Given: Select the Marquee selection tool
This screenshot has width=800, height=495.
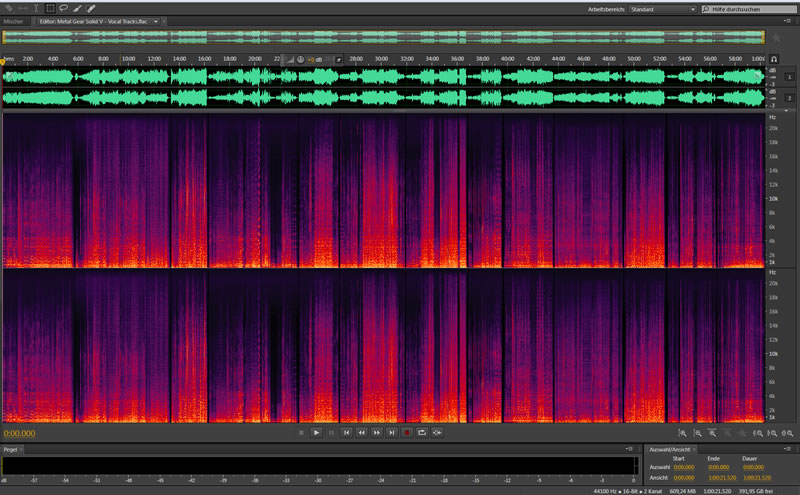Looking at the screenshot, I should [x=50, y=8].
